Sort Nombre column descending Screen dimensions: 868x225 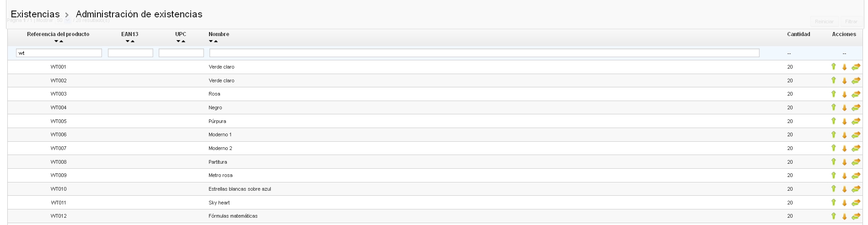211,42
